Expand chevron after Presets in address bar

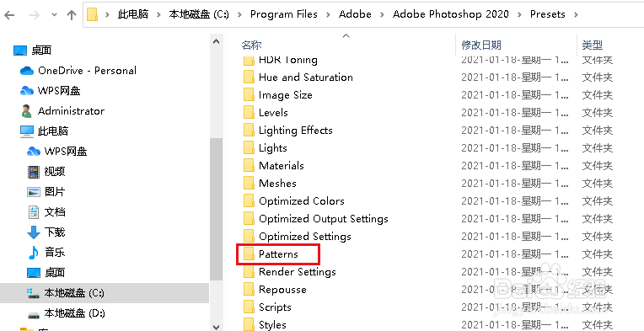[x=576, y=15]
